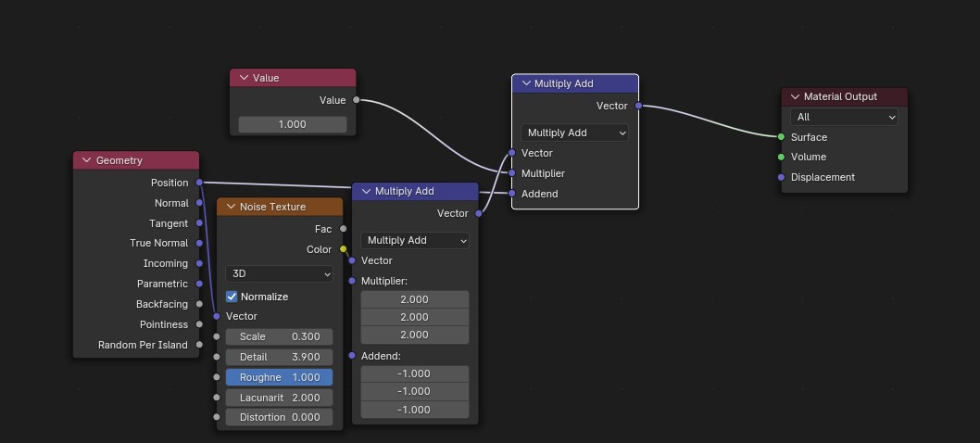Click the Detail 3.900 field
Screen dimensions: 980x443
[x=279, y=357]
